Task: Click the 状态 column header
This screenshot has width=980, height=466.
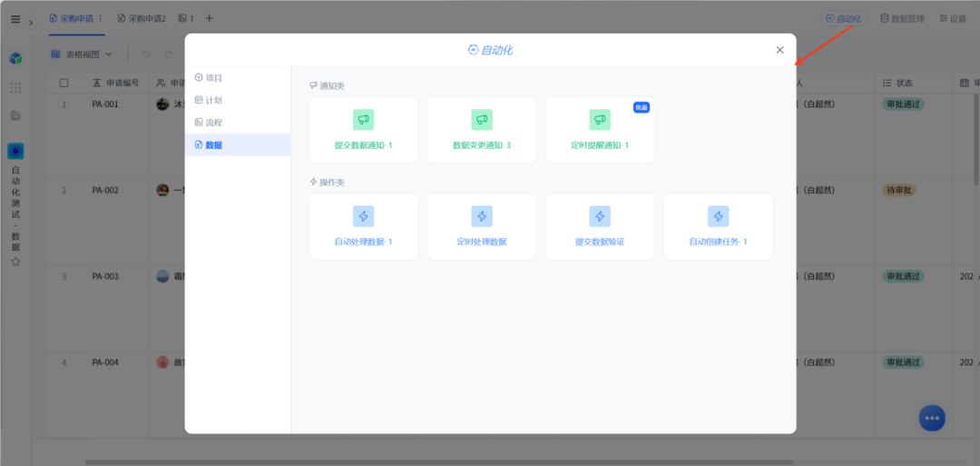Action: click(x=897, y=83)
